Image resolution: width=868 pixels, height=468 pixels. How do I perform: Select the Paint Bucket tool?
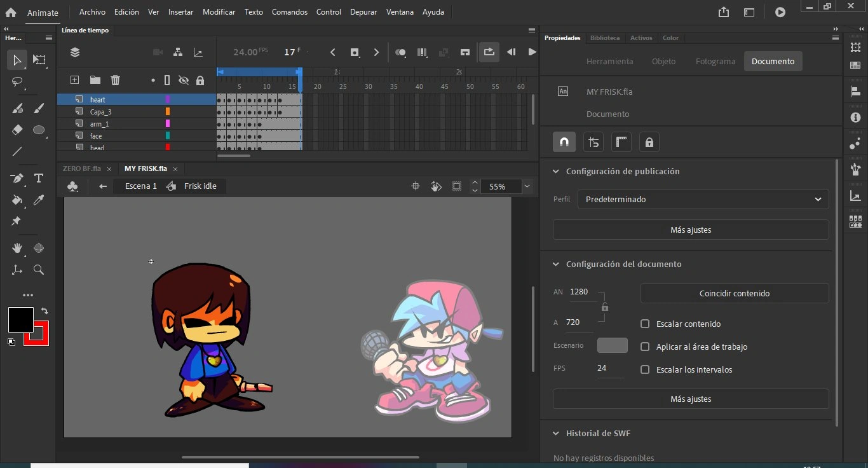point(17,200)
